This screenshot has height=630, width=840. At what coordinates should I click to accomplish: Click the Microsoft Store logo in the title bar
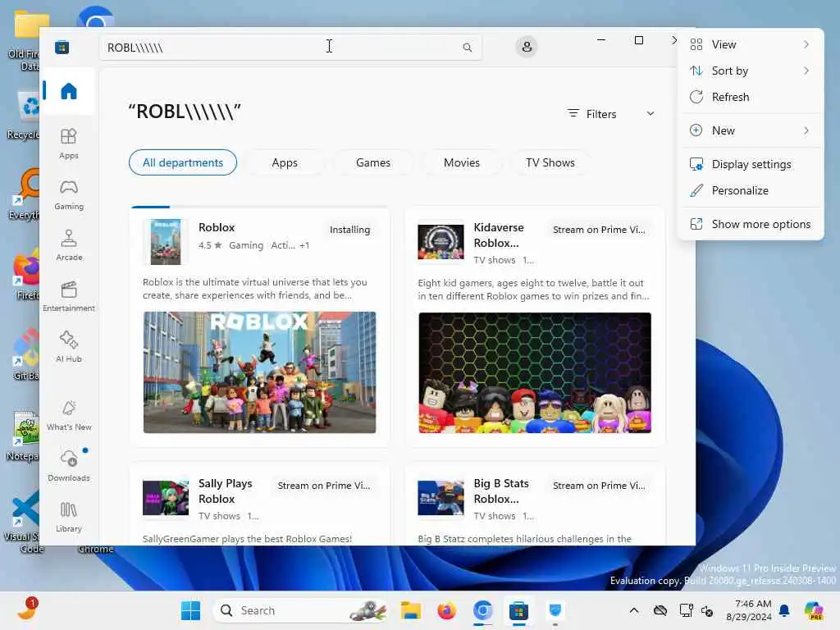click(62, 47)
